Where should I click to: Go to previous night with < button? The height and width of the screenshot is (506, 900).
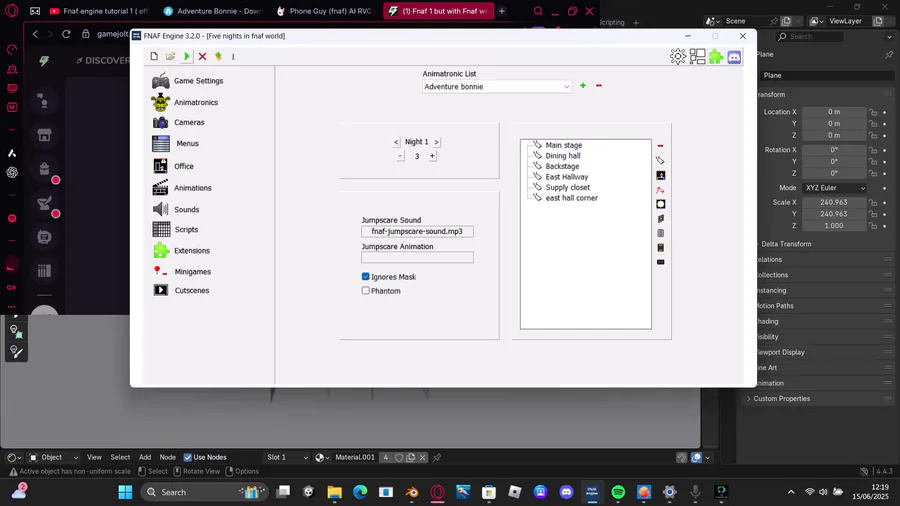396,142
